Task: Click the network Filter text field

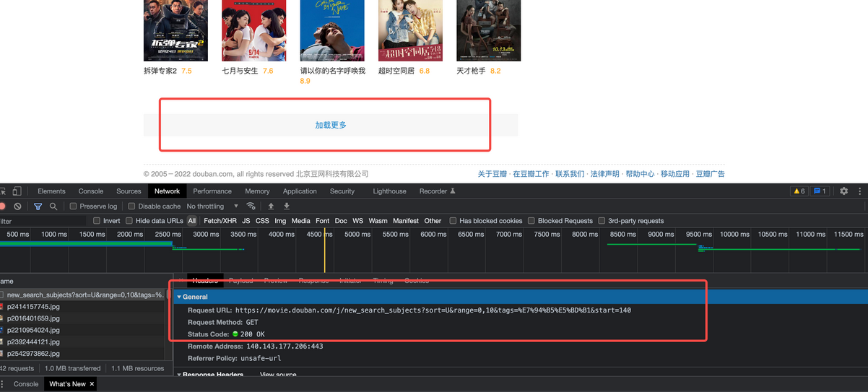Action: coord(43,221)
